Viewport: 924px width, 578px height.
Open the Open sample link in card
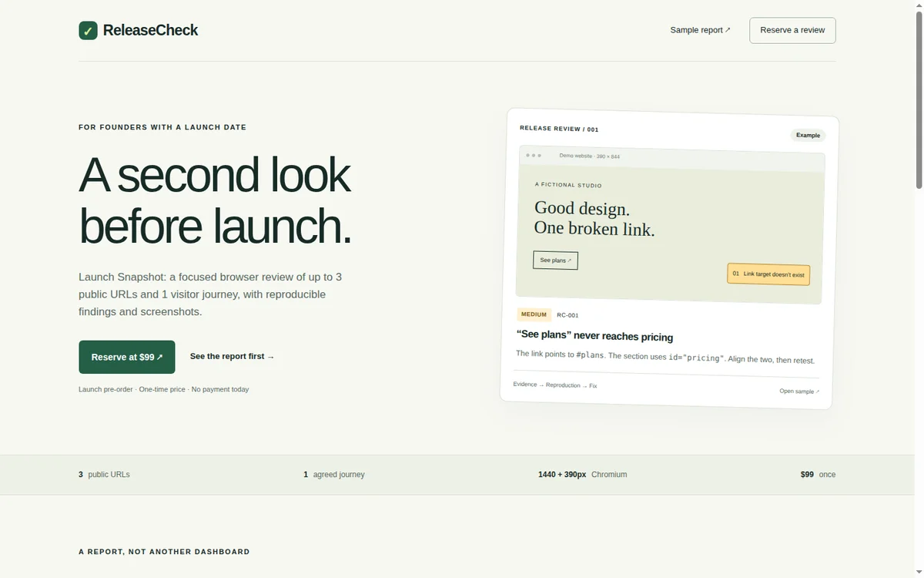point(799,391)
